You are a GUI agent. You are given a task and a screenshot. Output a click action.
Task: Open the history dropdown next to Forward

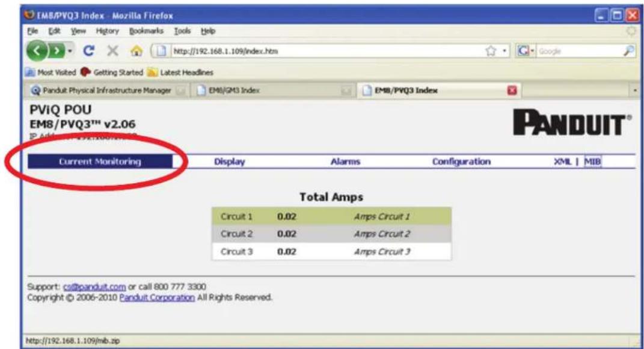pyautogui.click(x=70, y=51)
